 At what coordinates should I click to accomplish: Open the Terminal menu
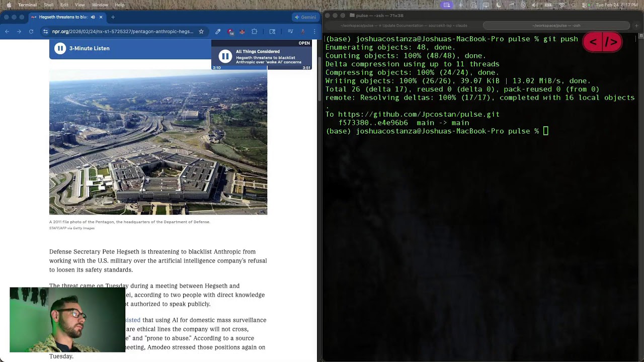[27, 5]
